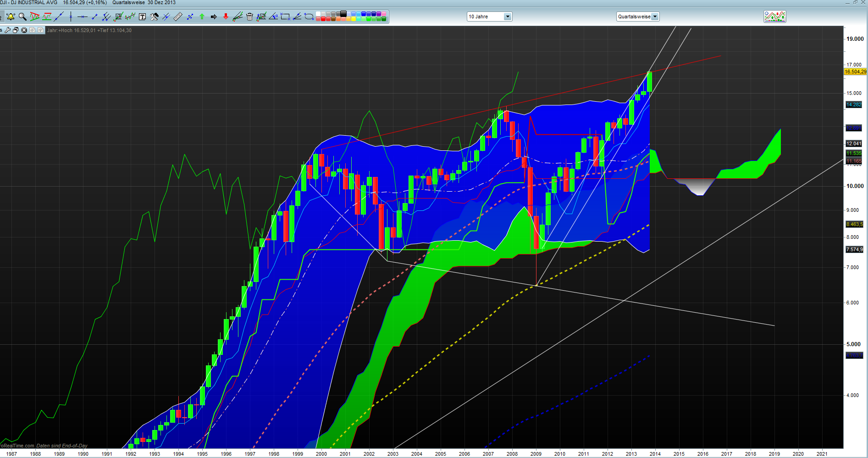The height and width of the screenshot is (458, 868).
Task: Click the 14.282 price axis label
Action: 854,105
